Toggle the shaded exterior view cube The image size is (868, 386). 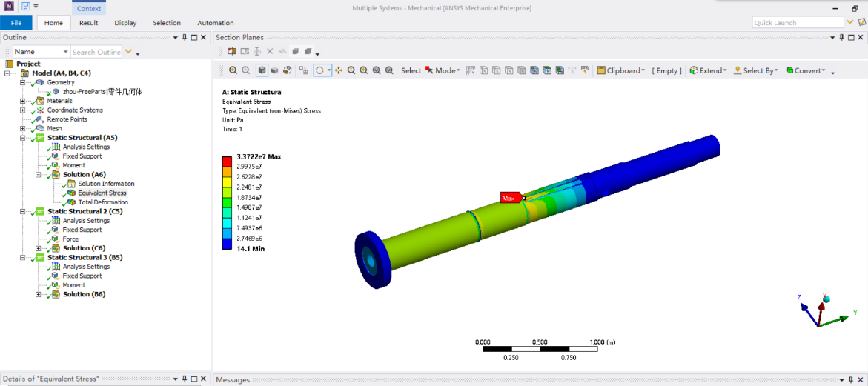pos(274,70)
